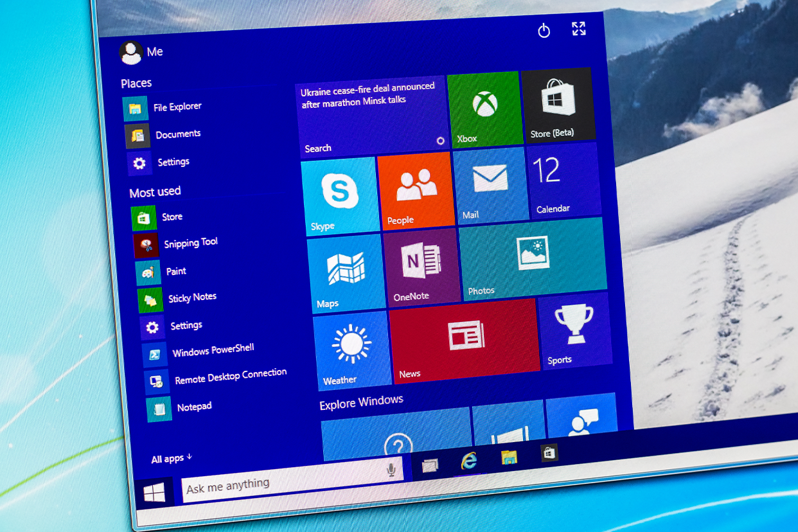Open the News tile
The width and height of the screenshot is (798, 532).
click(465, 341)
